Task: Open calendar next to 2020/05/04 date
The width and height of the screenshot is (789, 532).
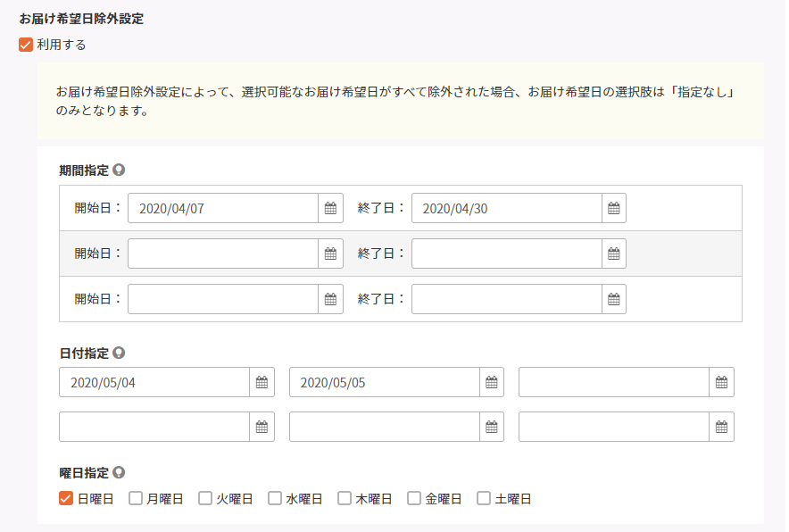Action: 262,382
